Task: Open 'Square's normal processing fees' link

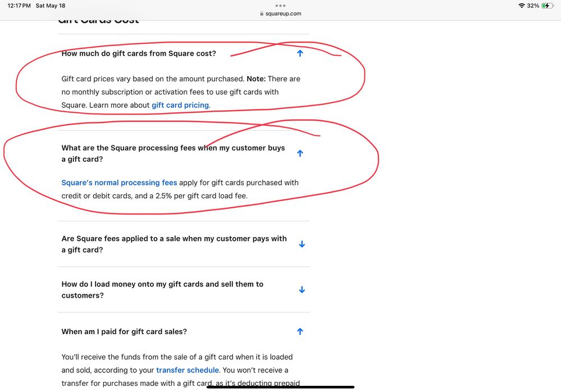Action: coord(119,183)
